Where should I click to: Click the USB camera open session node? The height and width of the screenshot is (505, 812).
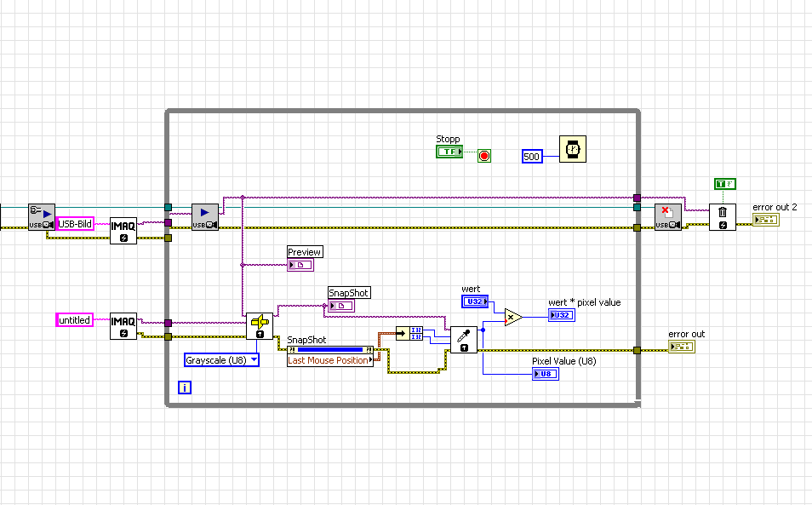[42, 217]
